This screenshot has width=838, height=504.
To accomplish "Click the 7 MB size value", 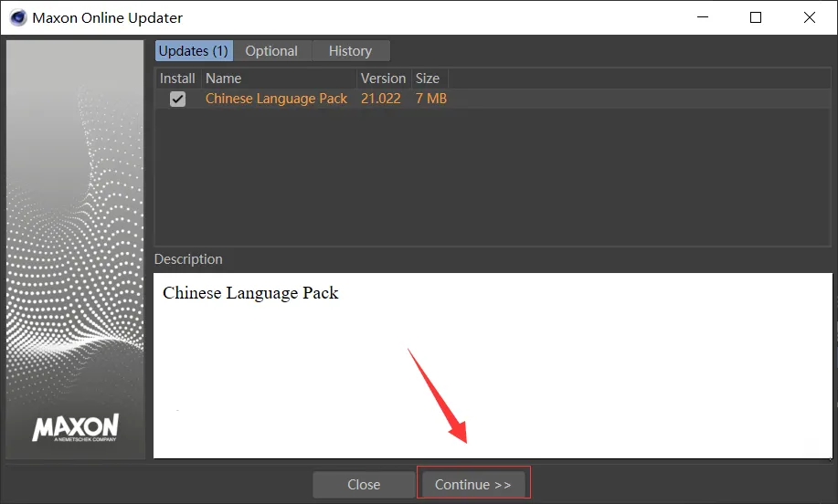I will [430, 99].
